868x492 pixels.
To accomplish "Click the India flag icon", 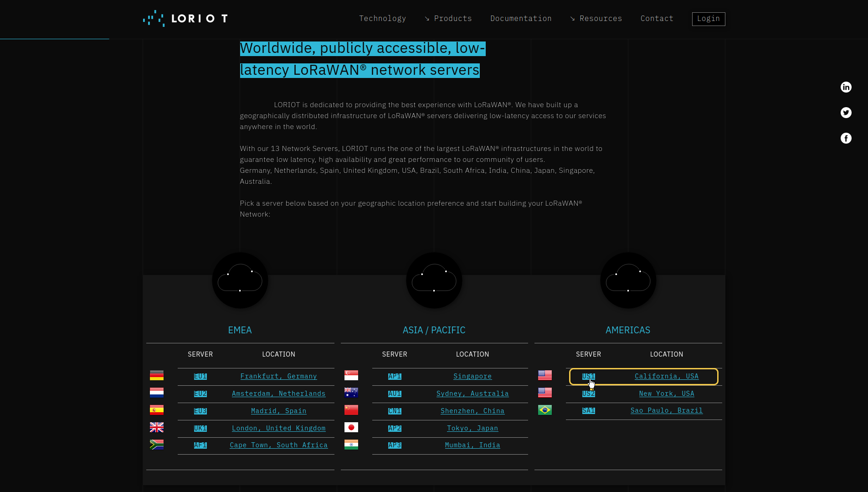I will pos(351,445).
